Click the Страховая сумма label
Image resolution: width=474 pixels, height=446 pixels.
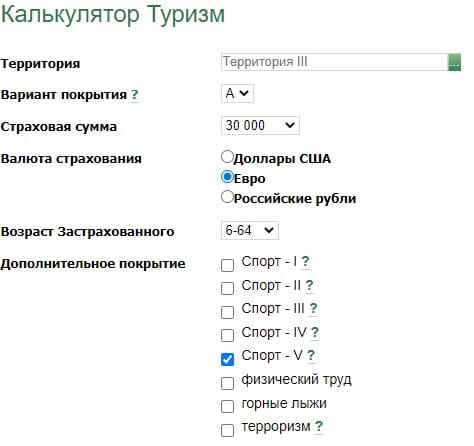(x=59, y=127)
